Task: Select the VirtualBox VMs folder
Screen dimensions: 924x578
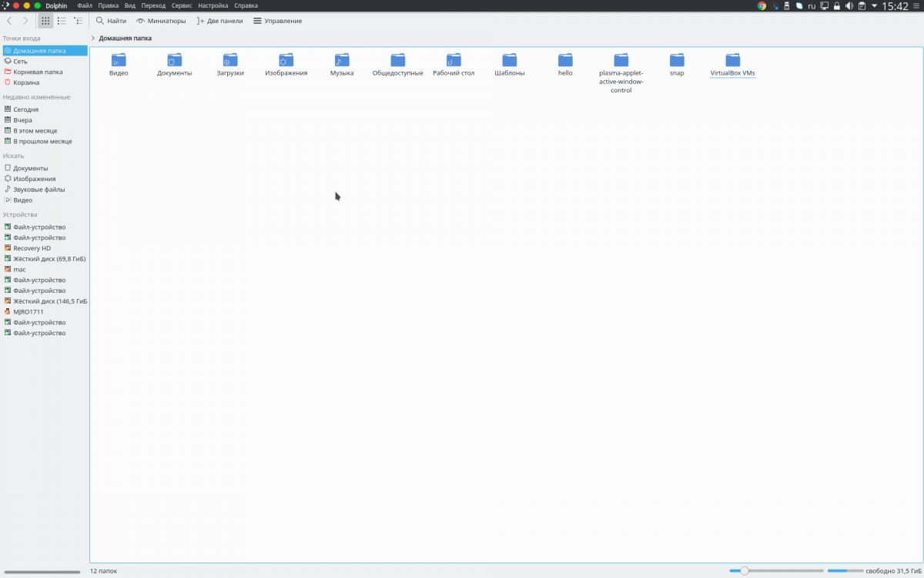Action: click(x=733, y=60)
